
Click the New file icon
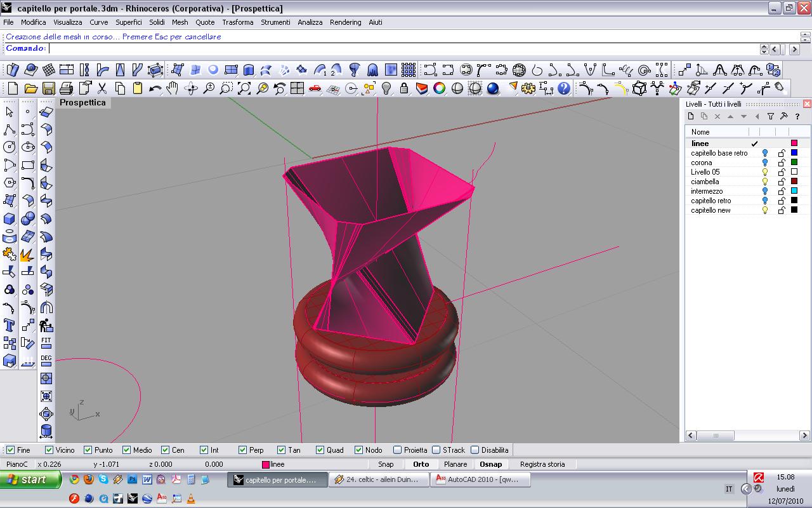13,88
